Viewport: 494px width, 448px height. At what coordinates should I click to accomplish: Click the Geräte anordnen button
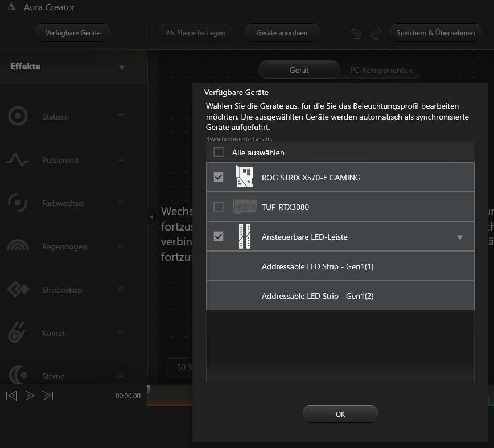[282, 33]
